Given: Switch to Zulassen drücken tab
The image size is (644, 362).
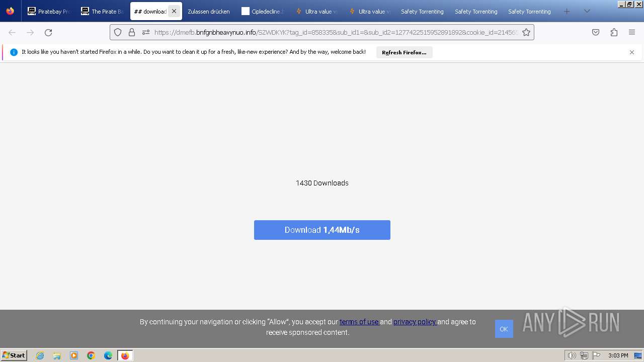Looking at the screenshot, I should click(209, 11).
